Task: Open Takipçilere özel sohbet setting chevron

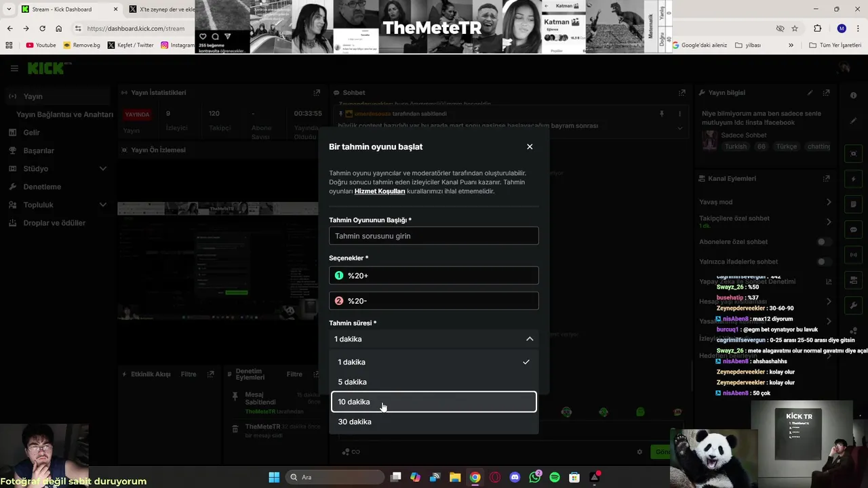Action: [x=829, y=222]
